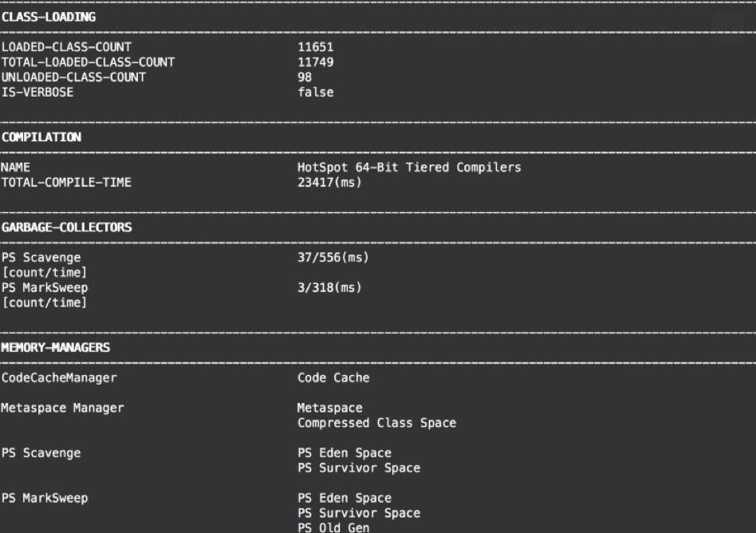Click the GARBAGE-COLLECTORS section header
Viewport: 756px width, 533px height.
(x=66, y=227)
